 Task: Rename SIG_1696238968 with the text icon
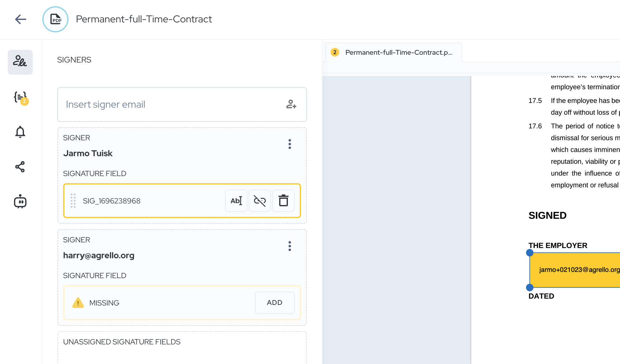236,201
